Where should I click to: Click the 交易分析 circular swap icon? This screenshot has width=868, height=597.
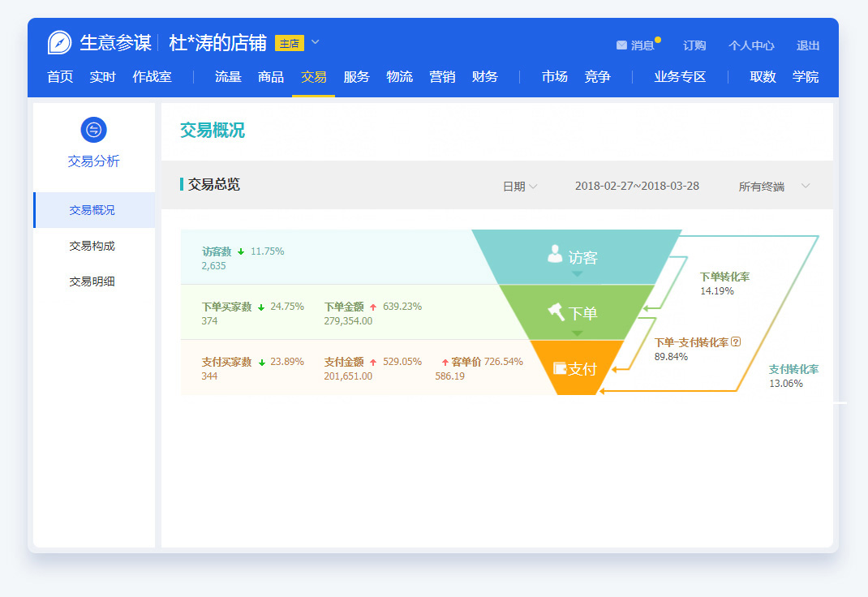(x=94, y=130)
